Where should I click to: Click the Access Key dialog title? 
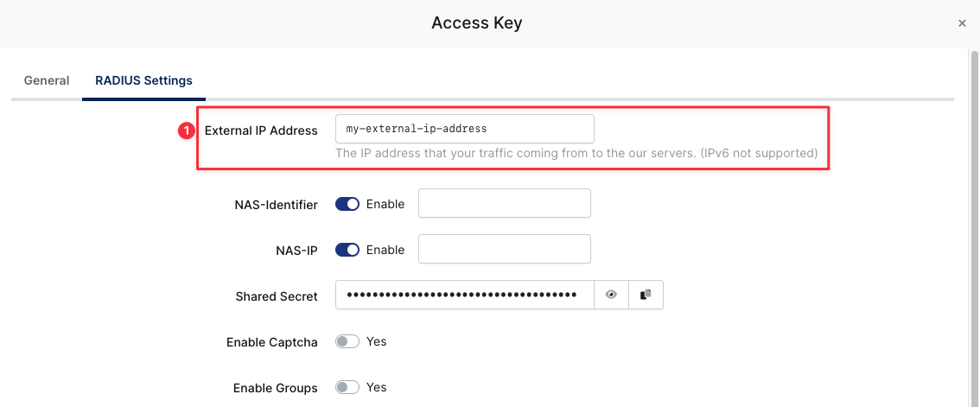[x=477, y=23]
